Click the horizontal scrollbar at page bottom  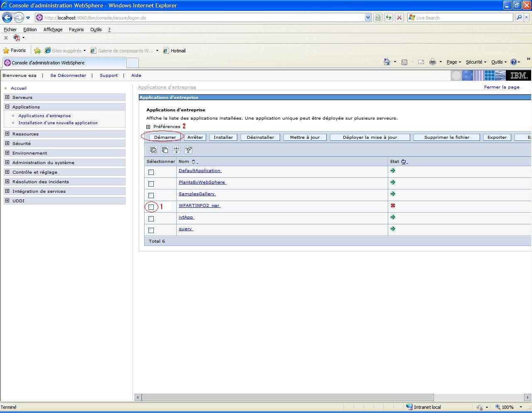click(x=287, y=398)
